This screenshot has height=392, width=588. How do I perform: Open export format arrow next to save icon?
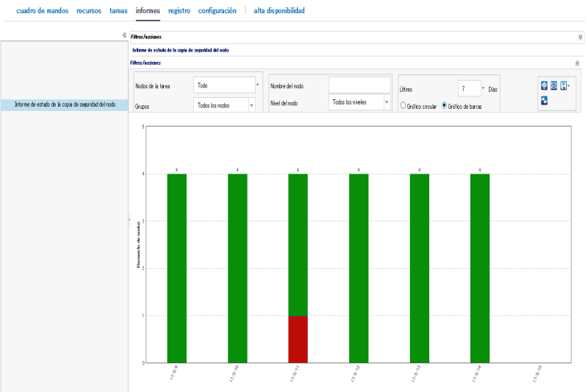tap(569, 86)
